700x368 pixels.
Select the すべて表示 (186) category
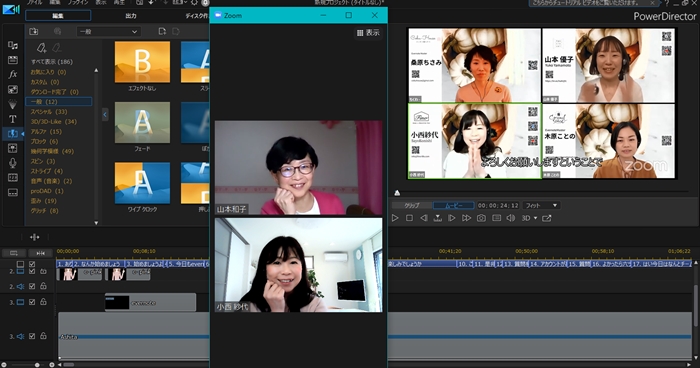point(51,62)
